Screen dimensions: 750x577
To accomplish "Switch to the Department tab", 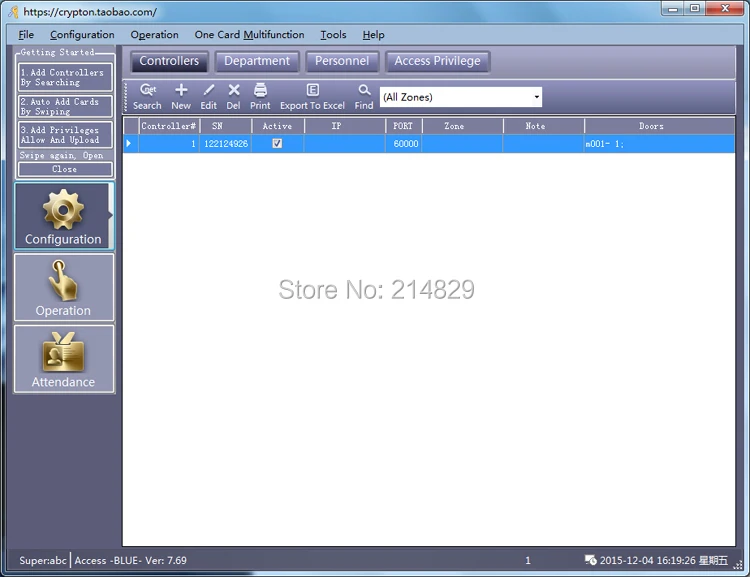I will [257, 61].
